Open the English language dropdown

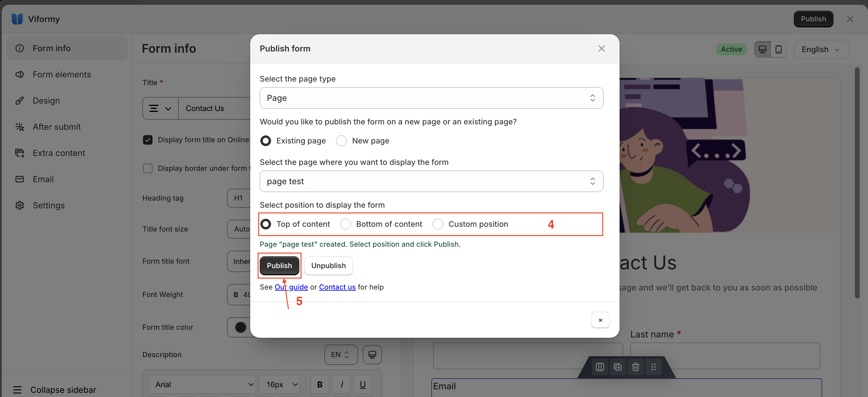click(x=822, y=49)
